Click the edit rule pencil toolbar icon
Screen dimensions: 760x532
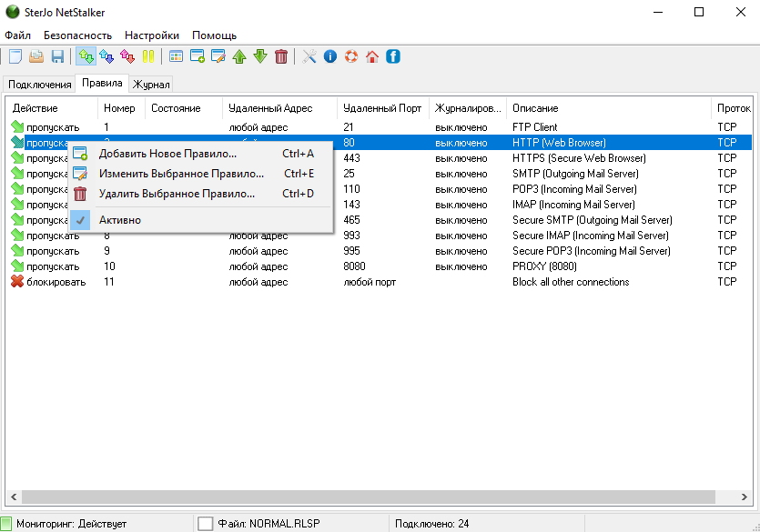tap(218, 56)
